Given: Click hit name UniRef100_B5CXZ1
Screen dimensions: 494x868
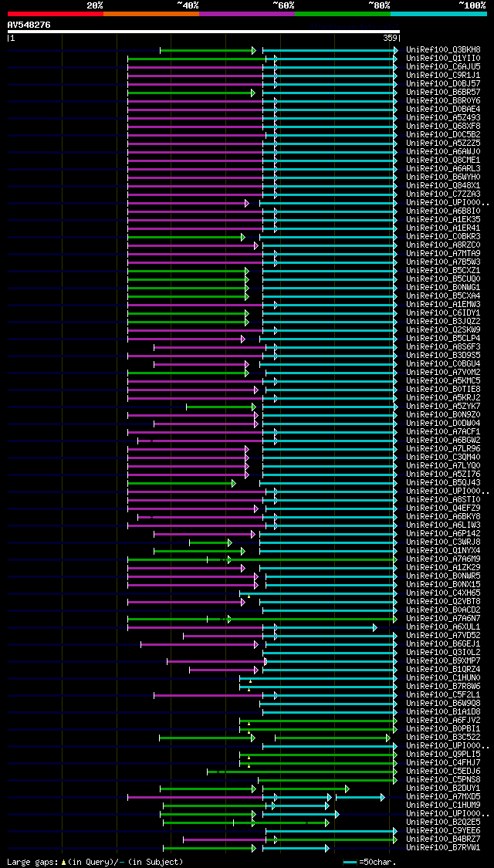Looking at the screenshot, I should [x=443, y=271].
